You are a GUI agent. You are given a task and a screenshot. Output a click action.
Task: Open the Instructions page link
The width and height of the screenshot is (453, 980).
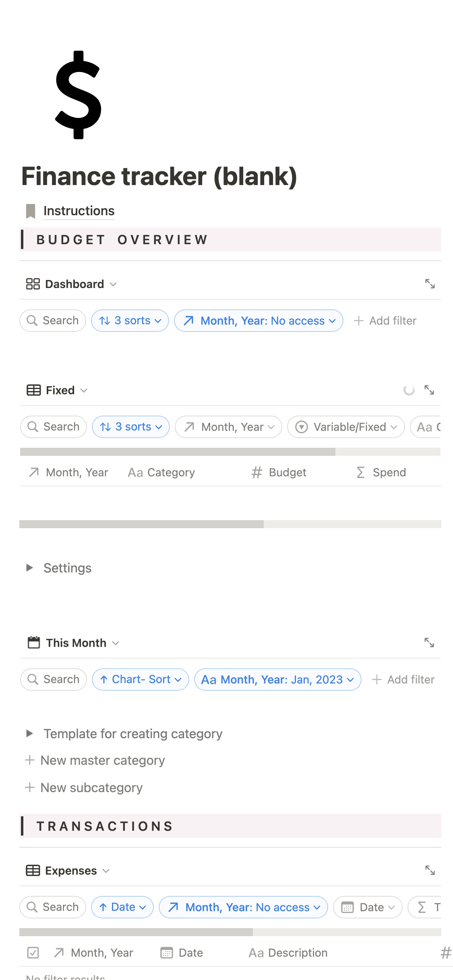(79, 211)
